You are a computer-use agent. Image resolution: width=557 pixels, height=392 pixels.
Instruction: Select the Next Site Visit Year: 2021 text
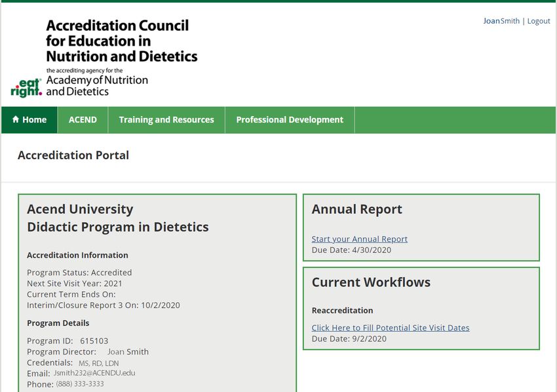pyautogui.click(x=75, y=284)
